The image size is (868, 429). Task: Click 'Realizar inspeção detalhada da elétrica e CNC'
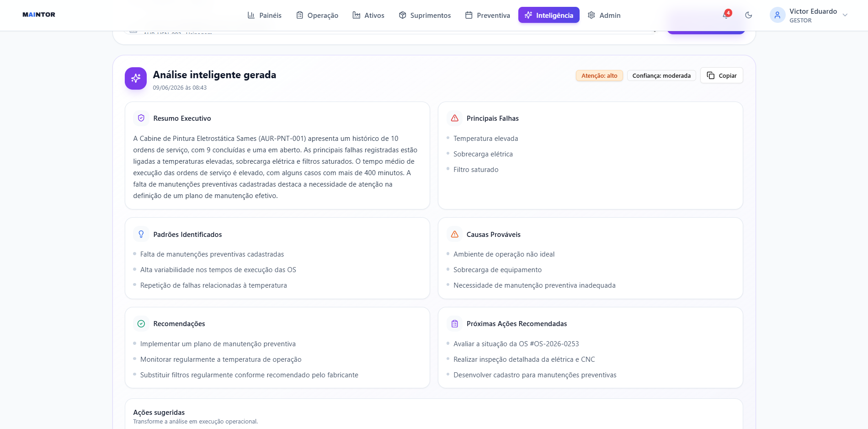click(x=524, y=359)
